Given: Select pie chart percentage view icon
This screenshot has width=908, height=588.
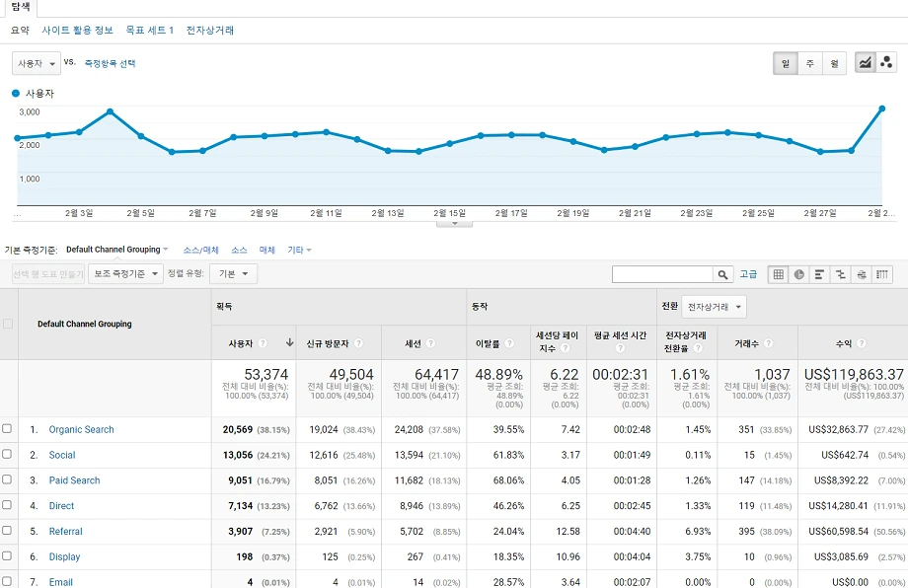Looking at the screenshot, I should point(799,274).
